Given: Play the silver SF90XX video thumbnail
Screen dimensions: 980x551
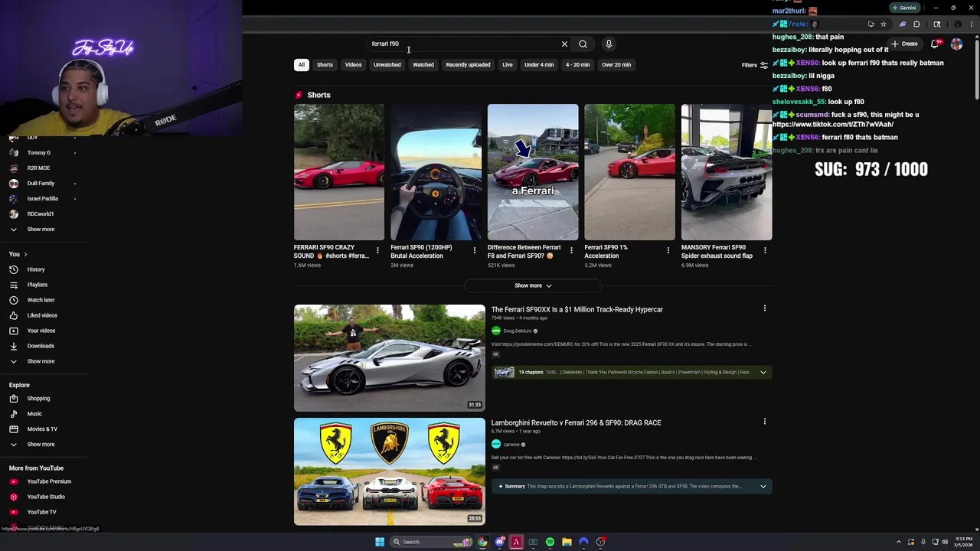Looking at the screenshot, I should pyautogui.click(x=390, y=358).
